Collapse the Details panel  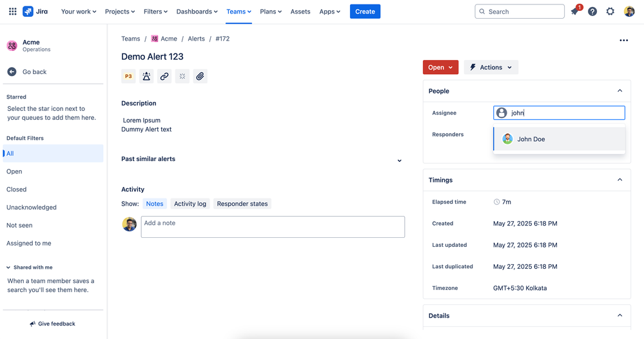pos(620,315)
